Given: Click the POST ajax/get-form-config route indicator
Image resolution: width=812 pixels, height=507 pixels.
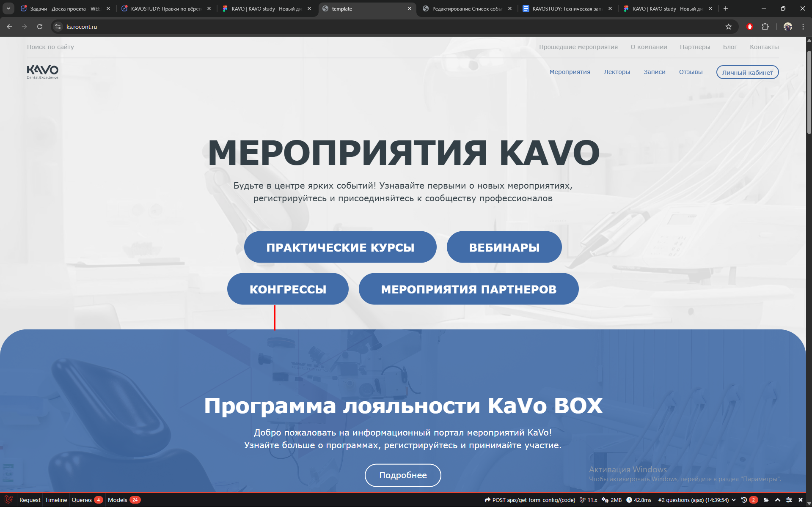Looking at the screenshot, I should click(530, 500).
